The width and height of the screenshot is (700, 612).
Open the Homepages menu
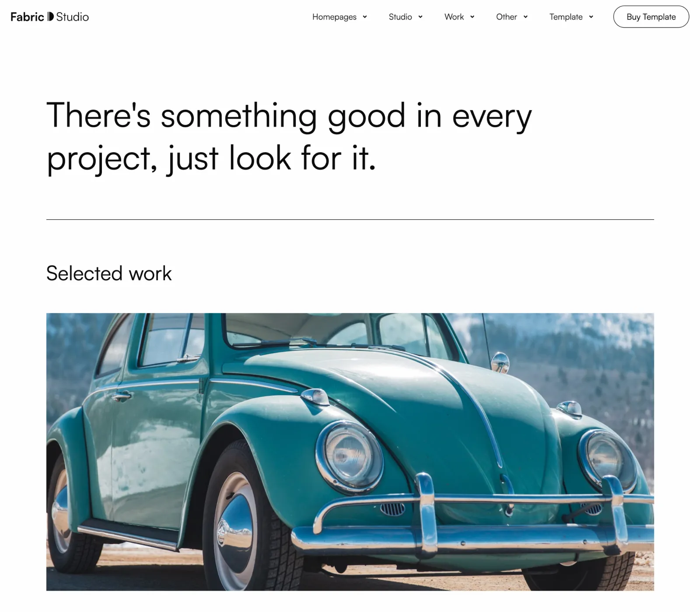pos(334,17)
